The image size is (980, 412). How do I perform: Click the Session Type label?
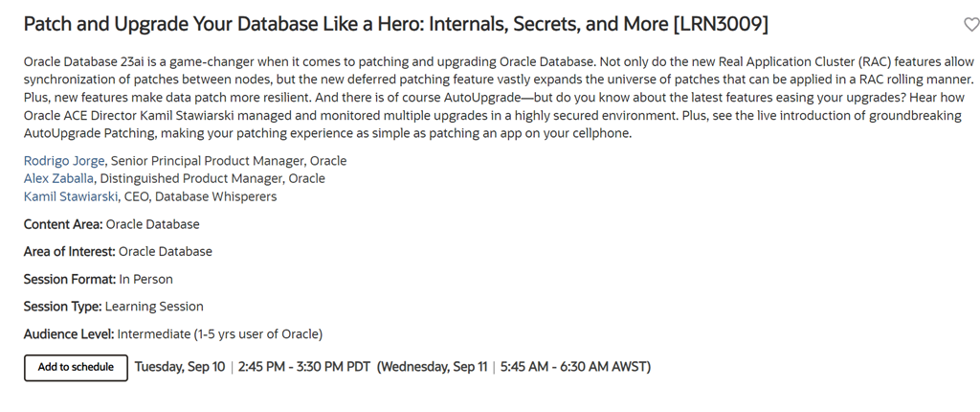[62, 307]
